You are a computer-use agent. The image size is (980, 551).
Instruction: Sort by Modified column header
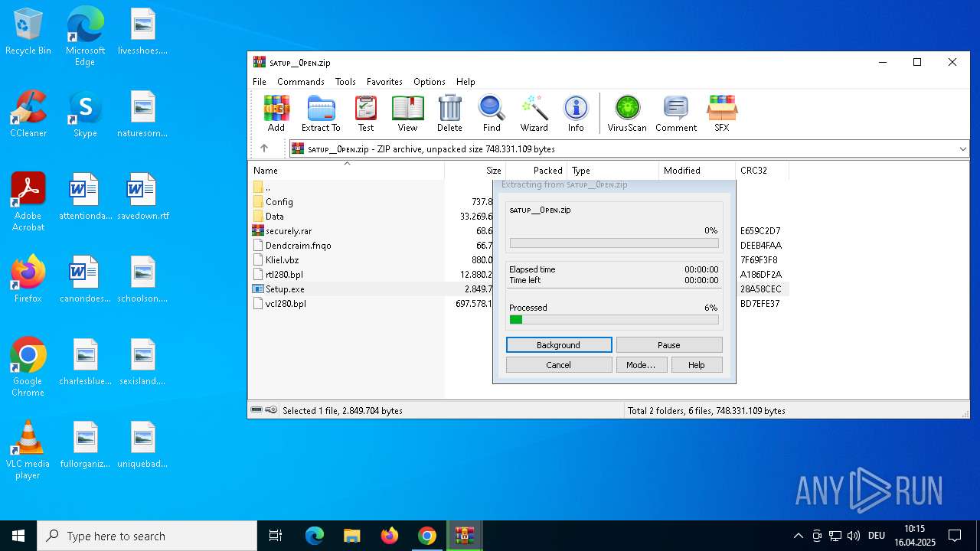click(x=697, y=171)
